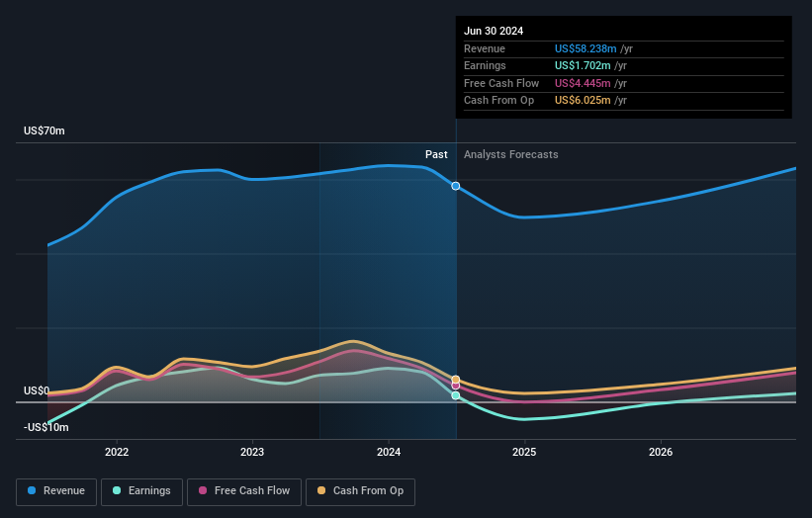Click the 2025 x-axis label
The height and width of the screenshot is (518, 812).
pyautogui.click(x=524, y=452)
